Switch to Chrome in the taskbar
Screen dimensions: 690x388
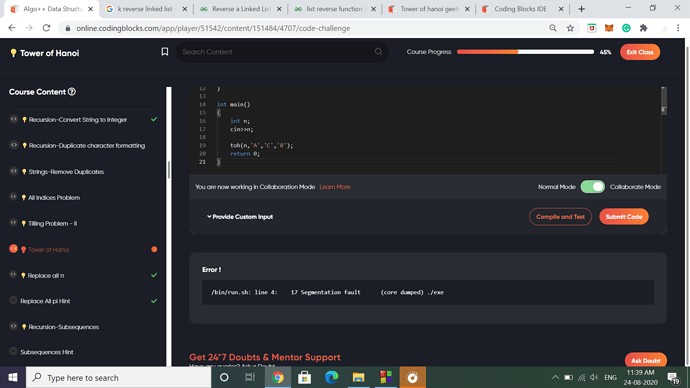pos(278,377)
